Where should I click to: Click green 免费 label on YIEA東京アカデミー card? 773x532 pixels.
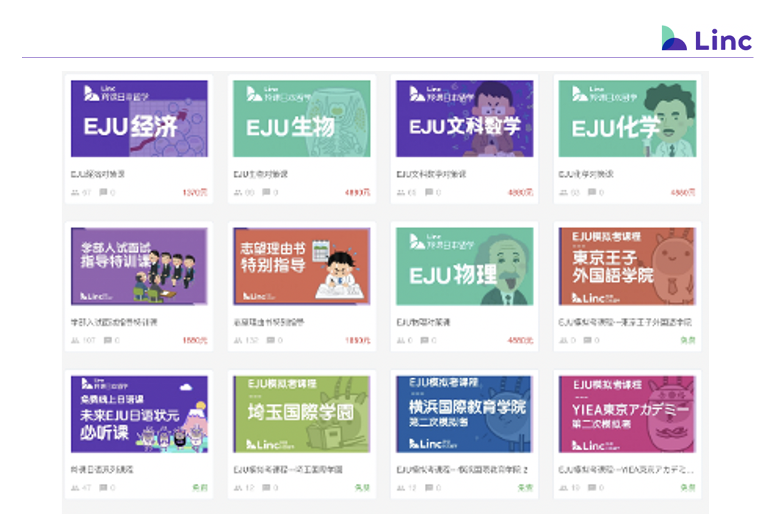[x=688, y=488]
